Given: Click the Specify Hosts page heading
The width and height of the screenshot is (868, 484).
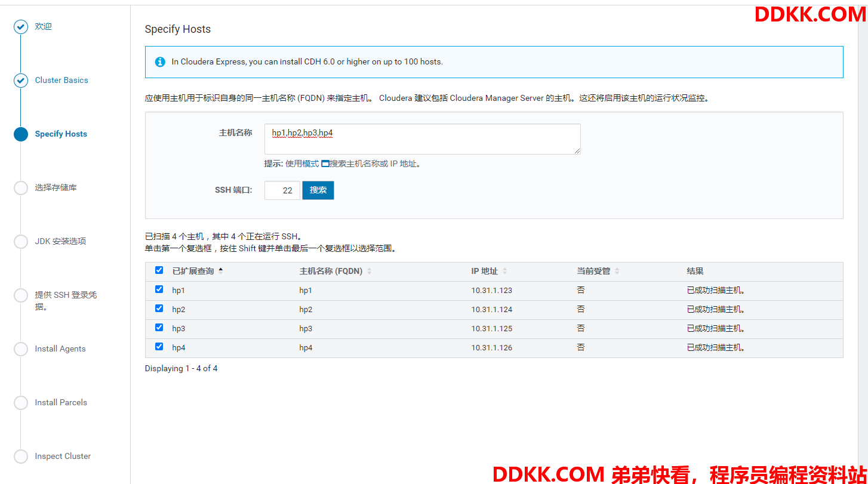Looking at the screenshot, I should point(178,29).
